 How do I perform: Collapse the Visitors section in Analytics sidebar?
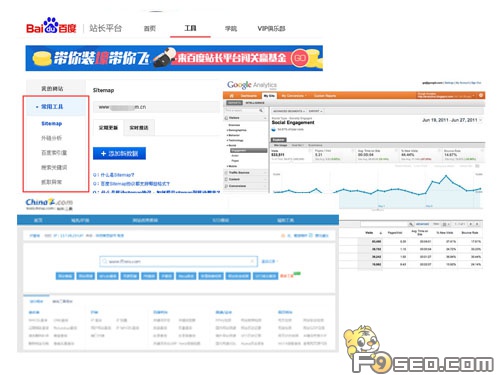(x=246, y=118)
